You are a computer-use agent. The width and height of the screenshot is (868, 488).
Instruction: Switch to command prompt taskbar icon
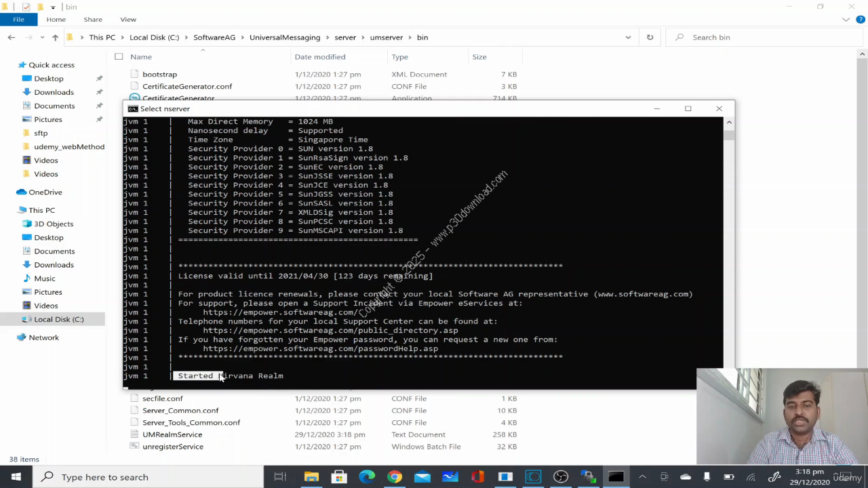coord(616,477)
